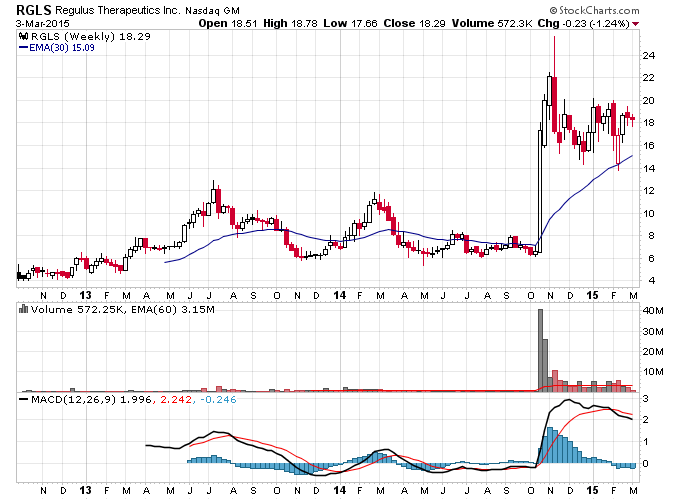Click the blue EMA(30) legend line marker

coord(23,48)
